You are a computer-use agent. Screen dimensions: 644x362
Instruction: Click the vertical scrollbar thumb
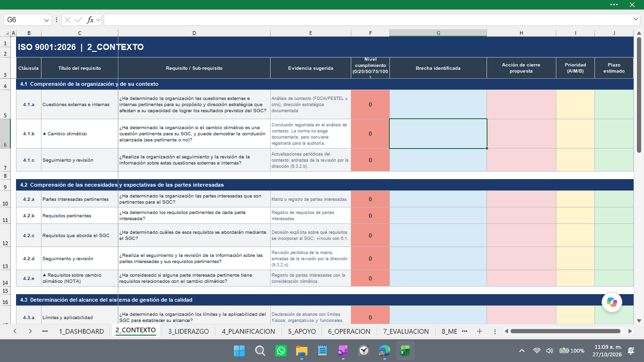coord(639,96)
